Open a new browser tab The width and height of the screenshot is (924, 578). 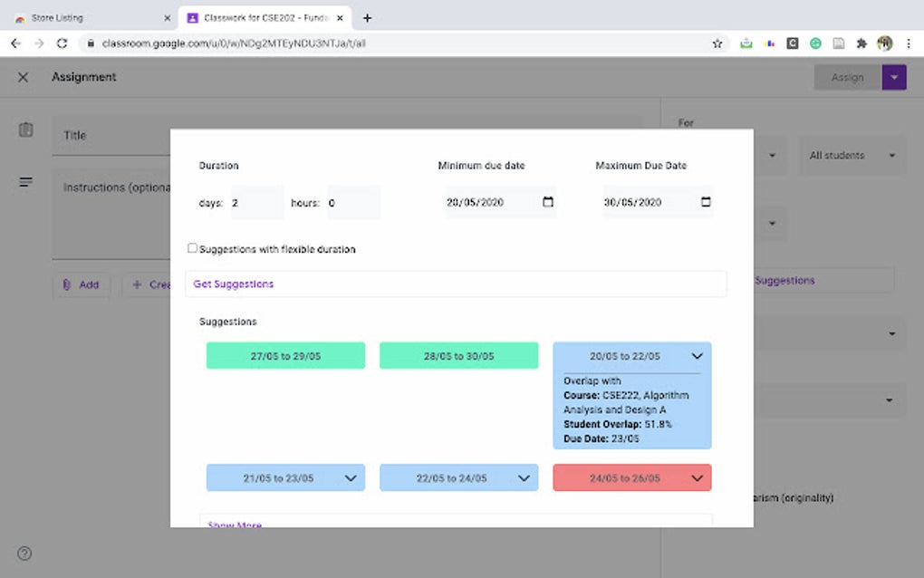click(367, 18)
